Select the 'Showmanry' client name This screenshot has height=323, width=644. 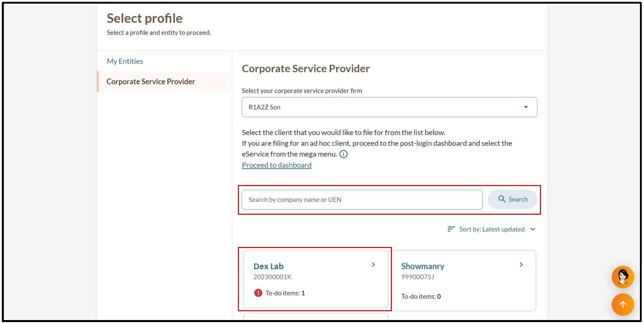point(423,266)
